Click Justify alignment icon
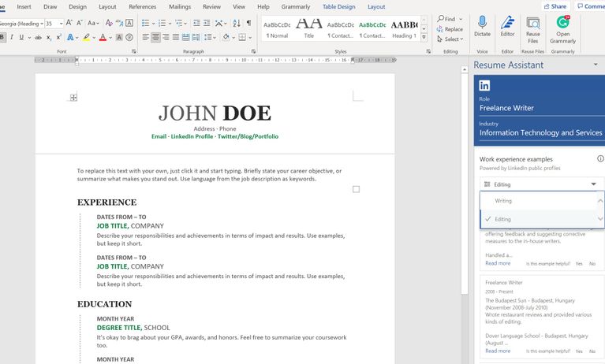This screenshot has height=364, width=605. [x=176, y=37]
